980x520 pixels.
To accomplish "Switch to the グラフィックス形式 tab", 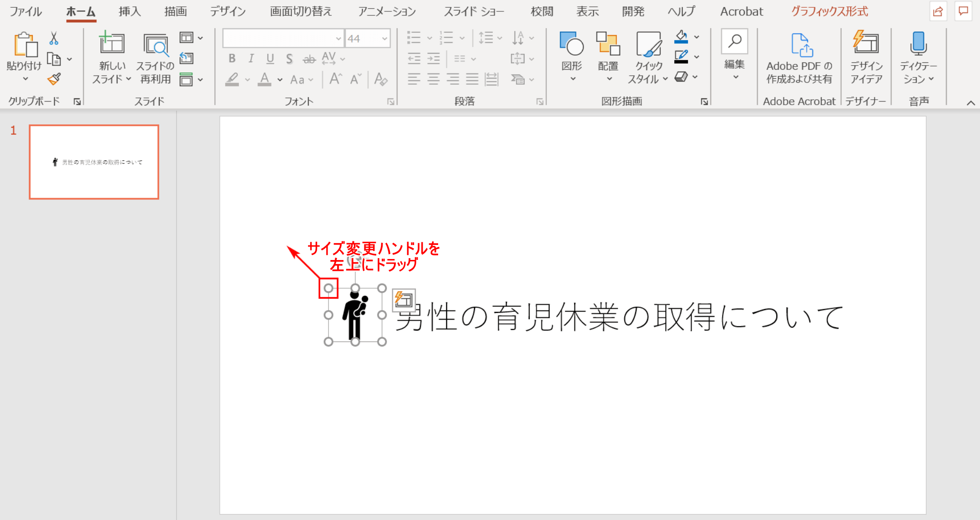I will click(829, 11).
